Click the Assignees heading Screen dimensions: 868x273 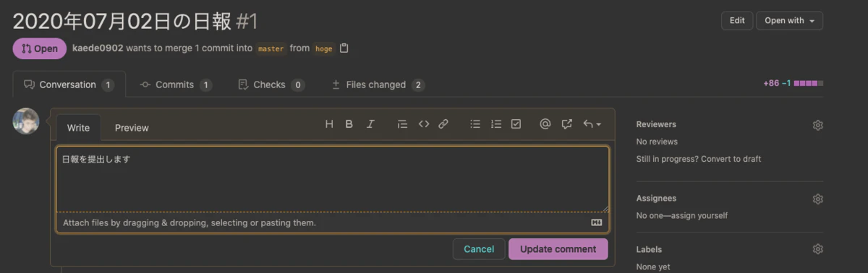coord(656,198)
